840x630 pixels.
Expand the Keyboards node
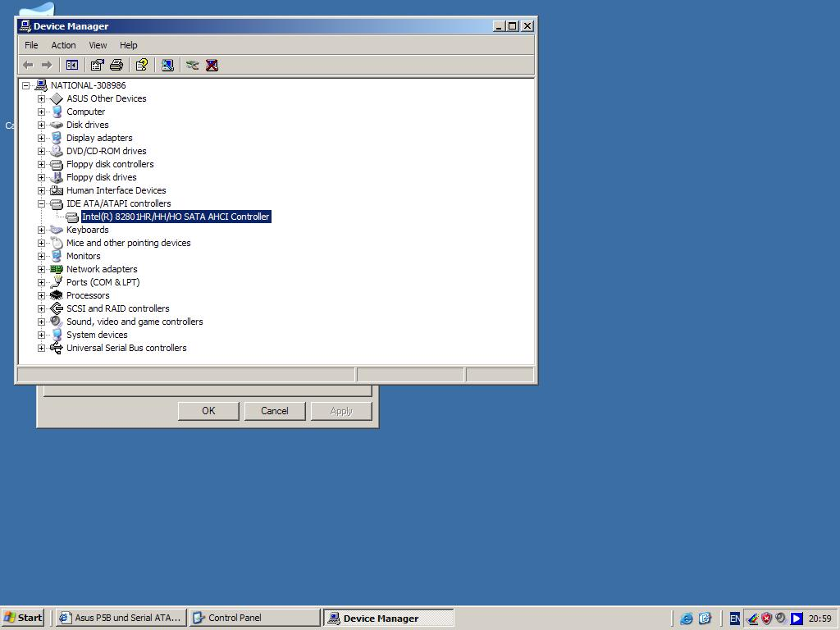(41, 230)
